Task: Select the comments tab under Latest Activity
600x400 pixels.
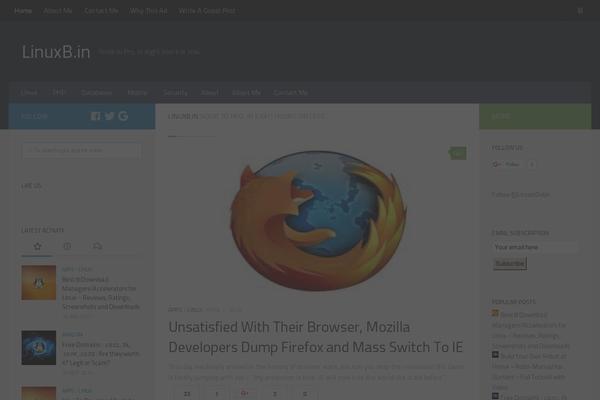Action: tap(97, 246)
